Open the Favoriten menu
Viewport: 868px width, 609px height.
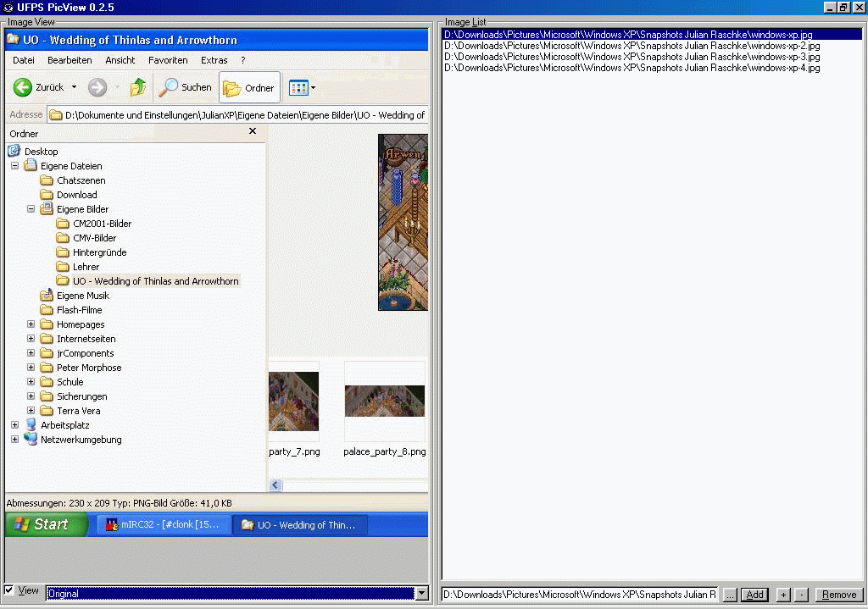[x=169, y=60]
